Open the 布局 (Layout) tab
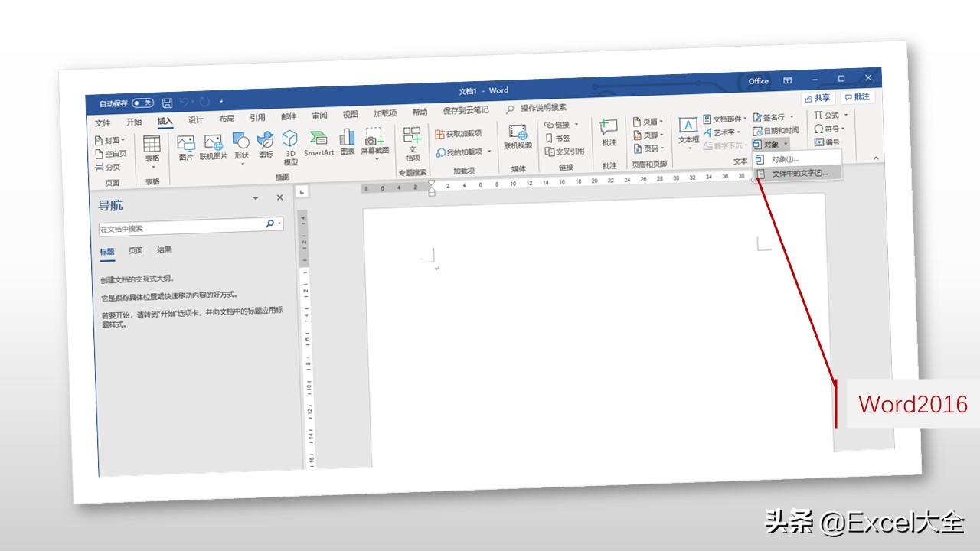Screen dimensions: 980x551 click(x=227, y=119)
